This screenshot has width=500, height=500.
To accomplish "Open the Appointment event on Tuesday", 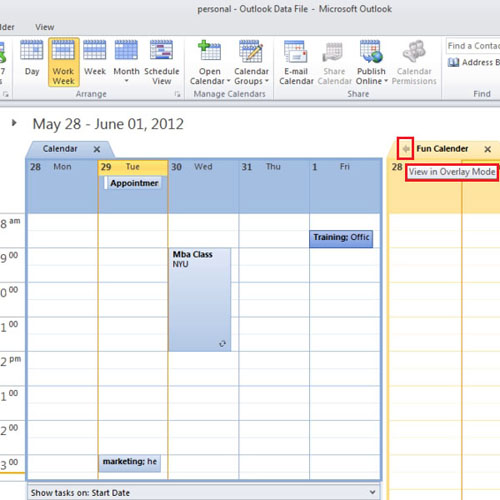I will [133, 183].
